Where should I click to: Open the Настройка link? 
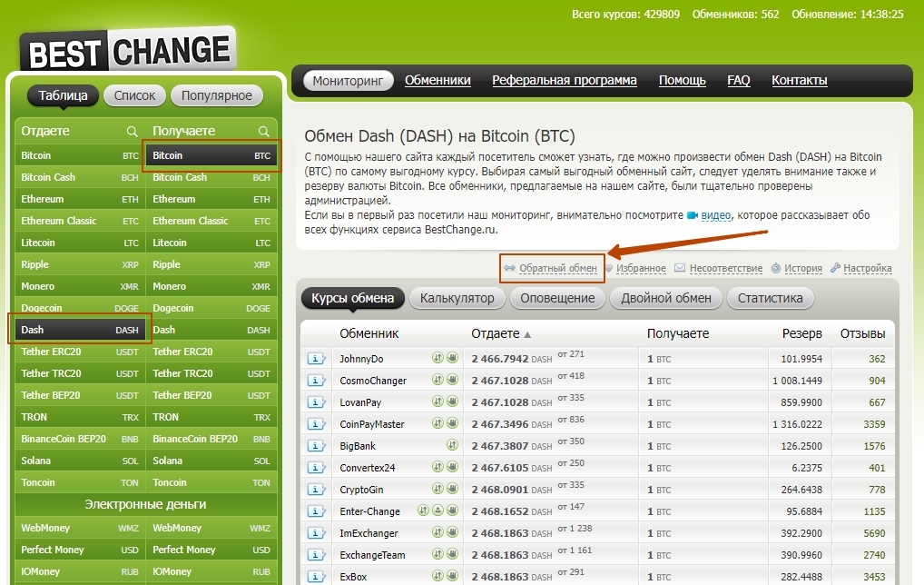point(868,268)
